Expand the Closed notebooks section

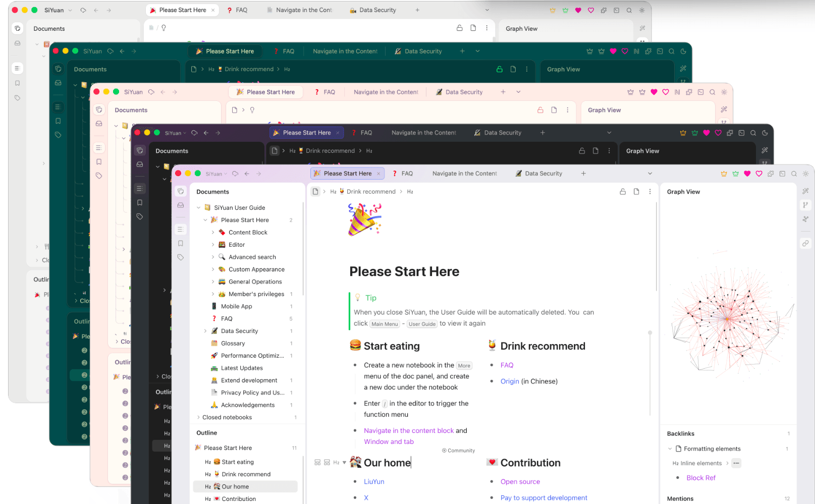198,417
